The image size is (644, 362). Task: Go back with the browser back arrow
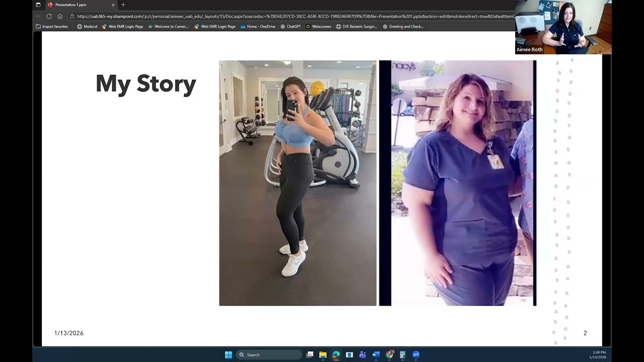click(x=38, y=16)
